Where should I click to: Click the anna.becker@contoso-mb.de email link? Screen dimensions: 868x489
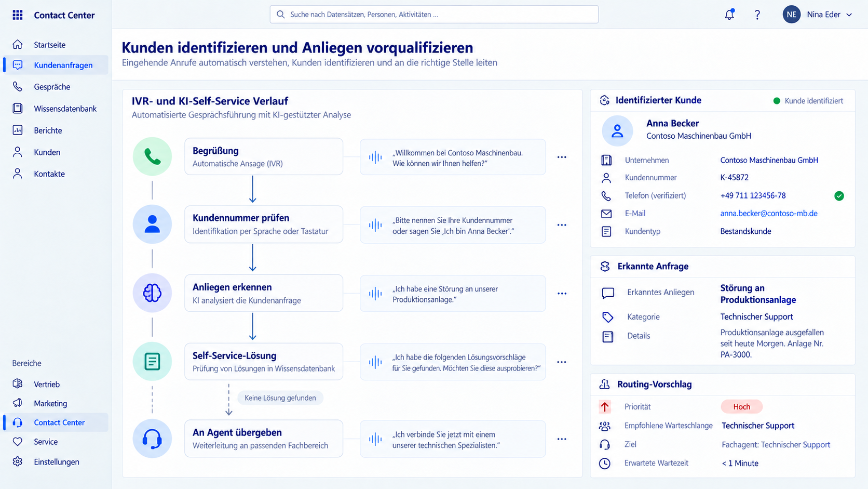tap(769, 213)
